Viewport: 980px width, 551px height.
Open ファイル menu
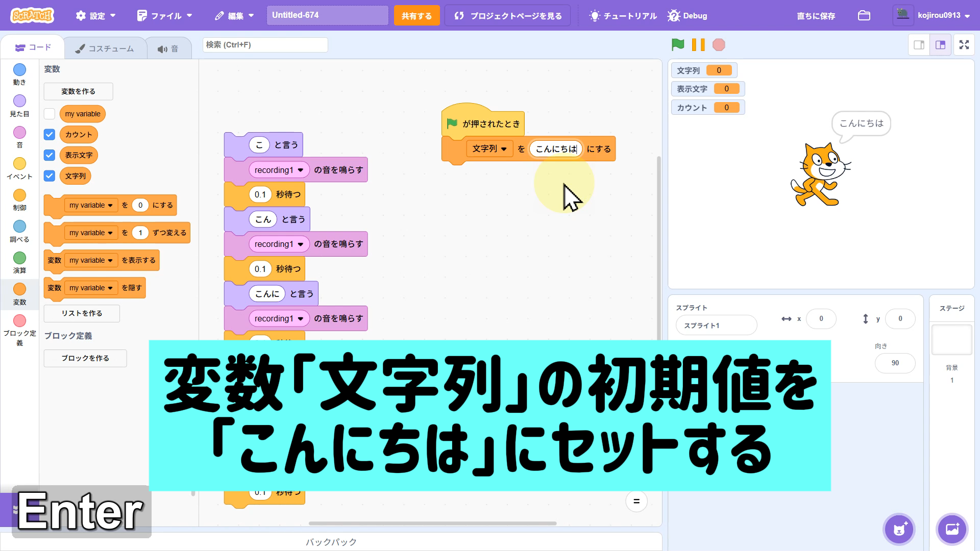(165, 16)
